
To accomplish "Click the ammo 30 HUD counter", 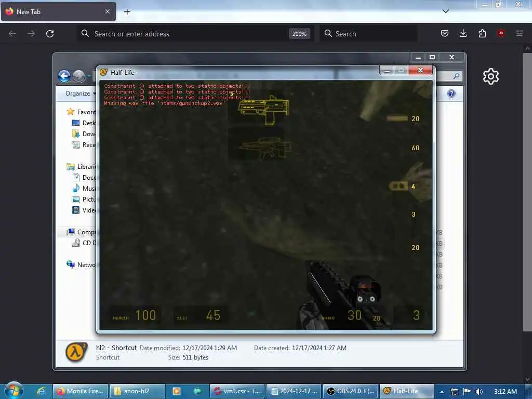I will tap(354, 315).
